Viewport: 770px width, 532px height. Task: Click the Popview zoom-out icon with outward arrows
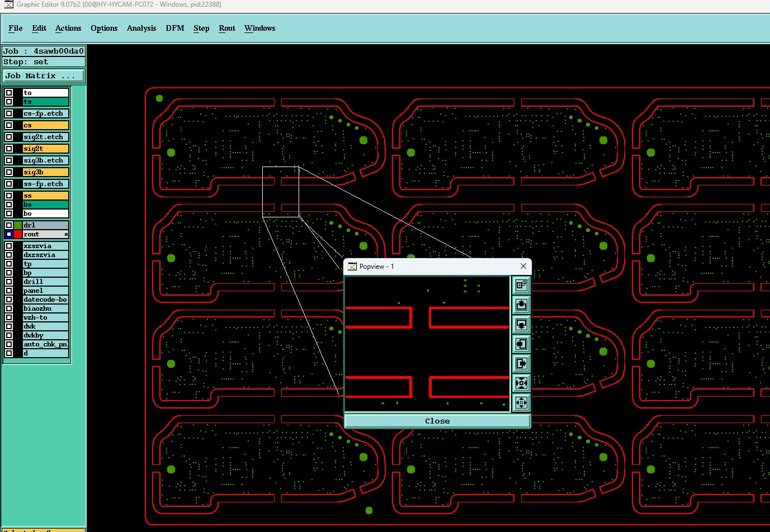pyautogui.click(x=521, y=402)
